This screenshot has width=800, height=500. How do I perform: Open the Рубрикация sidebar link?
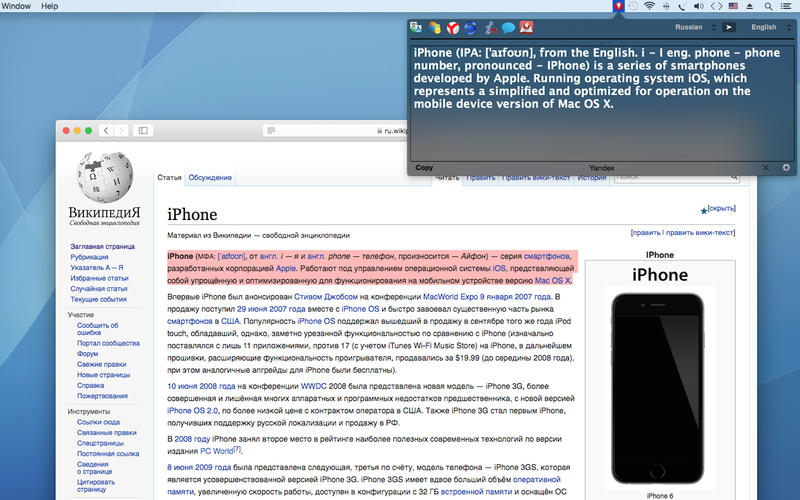point(89,257)
